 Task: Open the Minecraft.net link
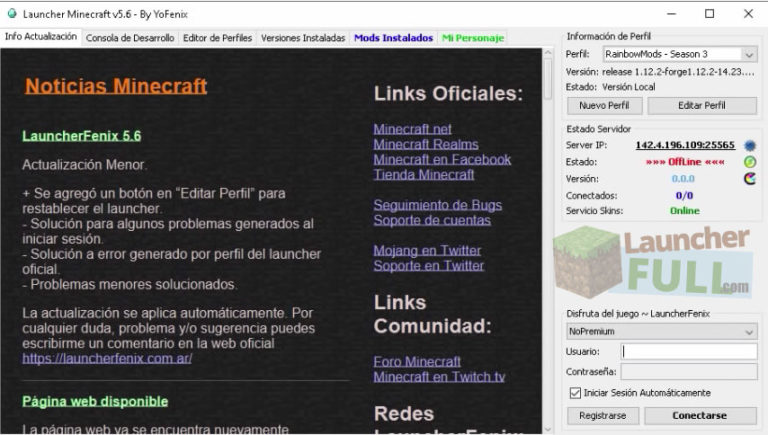coord(412,129)
